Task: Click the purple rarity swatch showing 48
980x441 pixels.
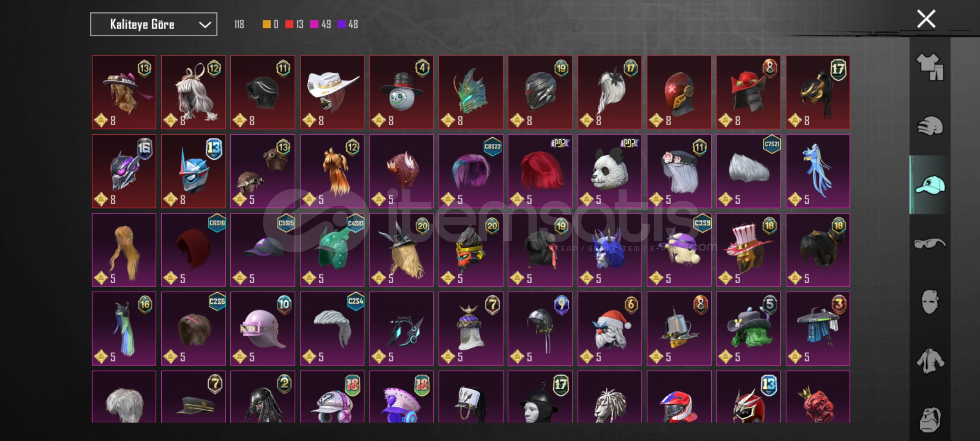Action: (341, 24)
